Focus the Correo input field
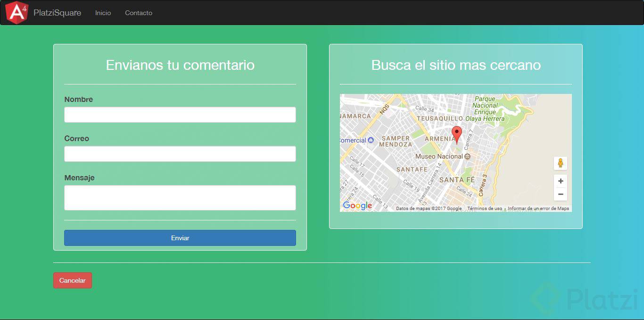 180,154
